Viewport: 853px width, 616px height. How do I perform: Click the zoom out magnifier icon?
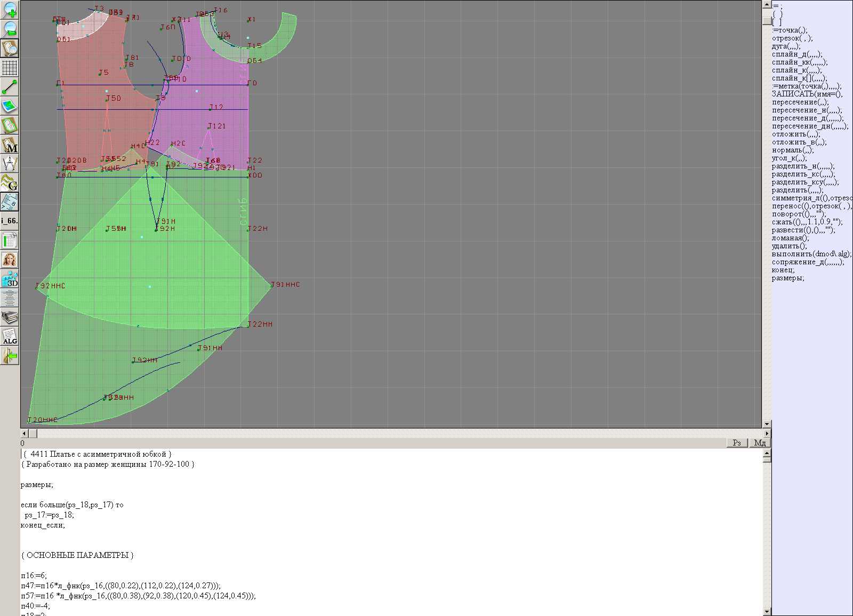pos(10,29)
